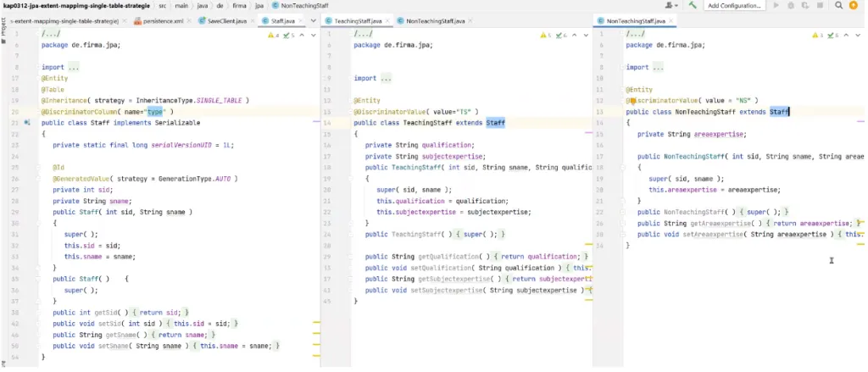Expand folded header comment in Staff.java

pyautogui.click(x=51, y=35)
